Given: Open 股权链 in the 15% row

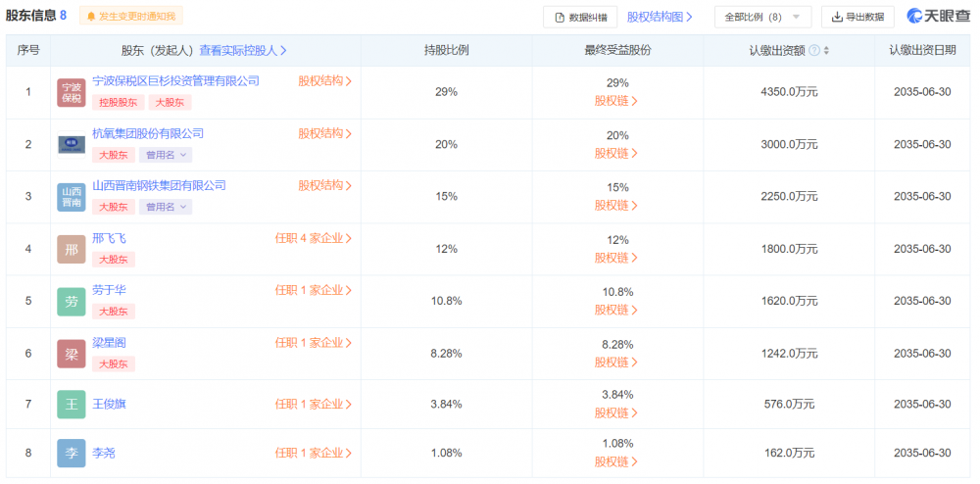Looking at the screenshot, I should click(x=616, y=206).
